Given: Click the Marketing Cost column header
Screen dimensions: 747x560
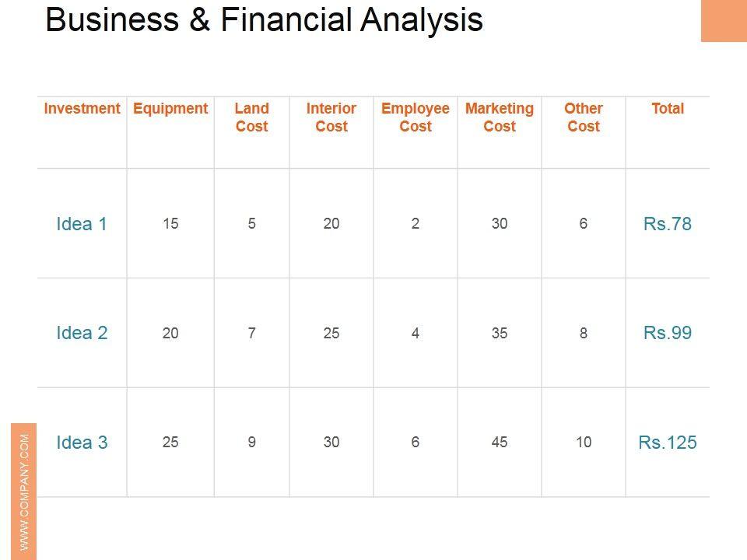Looking at the screenshot, I should click(500, 117).
